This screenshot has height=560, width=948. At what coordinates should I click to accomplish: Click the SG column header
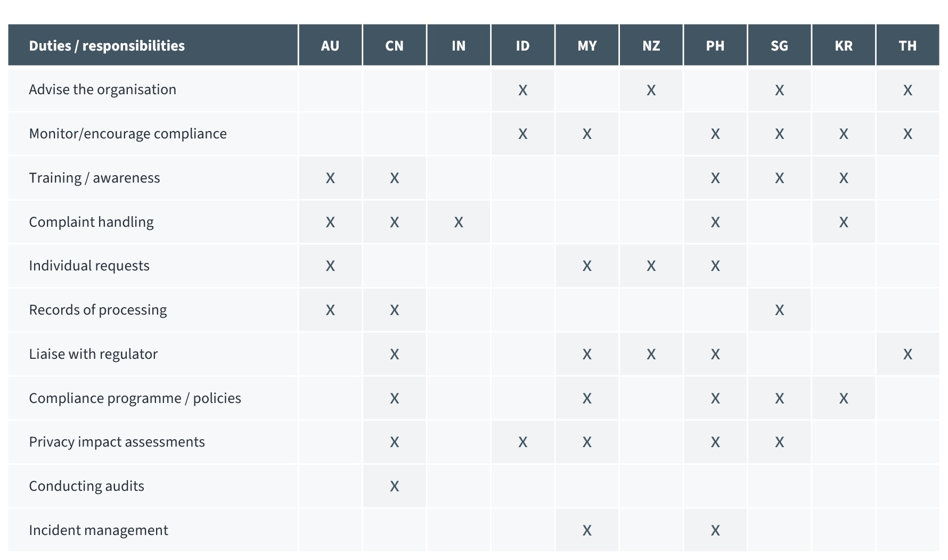point(779,46)
